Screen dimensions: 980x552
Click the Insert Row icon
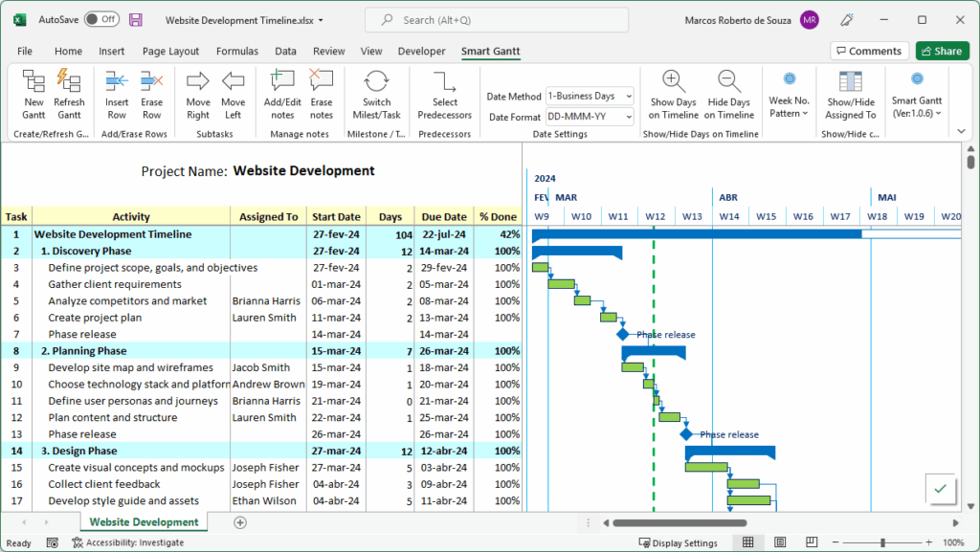tap(117, 94)
